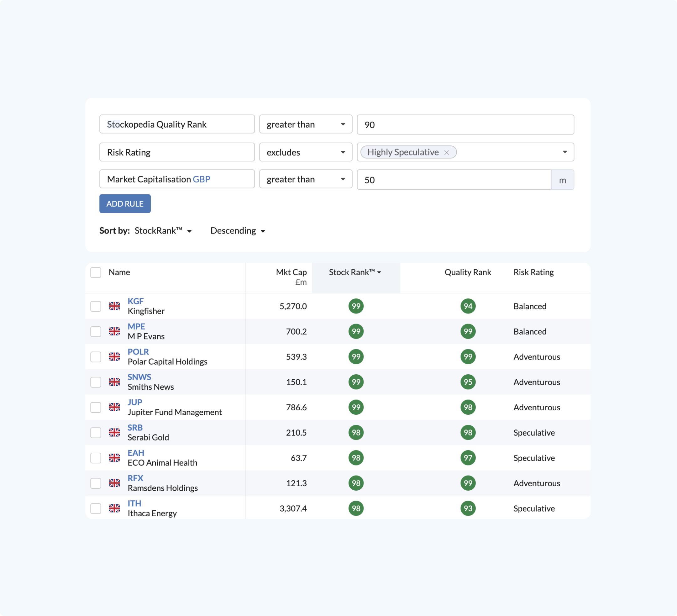Click the UK flag icon next to Kingfisher

tap(114, 306)
